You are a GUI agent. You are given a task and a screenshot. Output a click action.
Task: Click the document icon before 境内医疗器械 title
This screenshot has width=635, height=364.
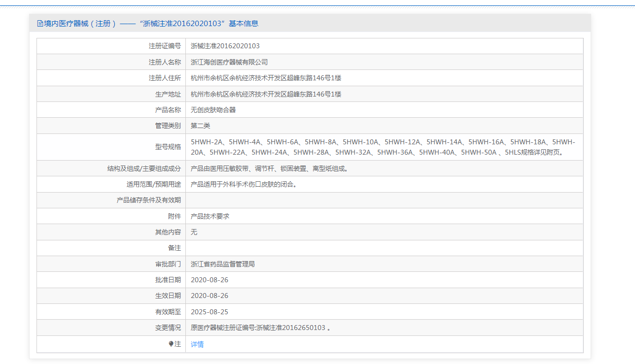40,23
